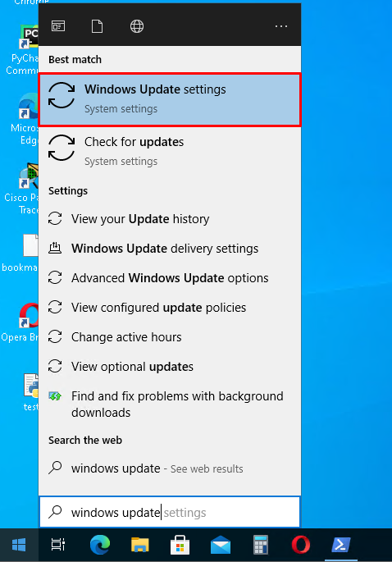Image resolution: width=392 pixels, height=562 pixels.
Task: Open View configured update policies
Action: pos(170,308)
